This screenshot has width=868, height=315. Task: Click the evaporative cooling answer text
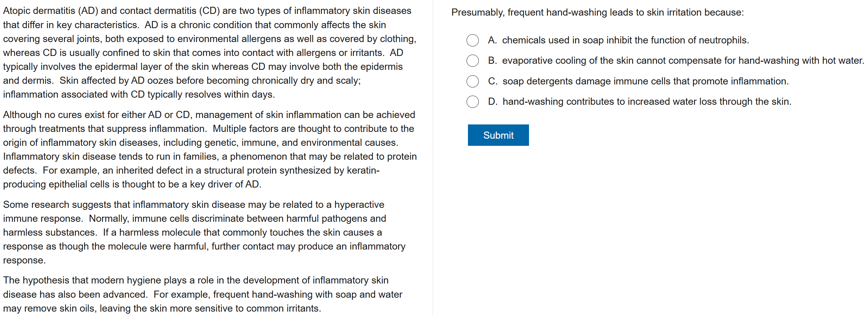(683, 61)
